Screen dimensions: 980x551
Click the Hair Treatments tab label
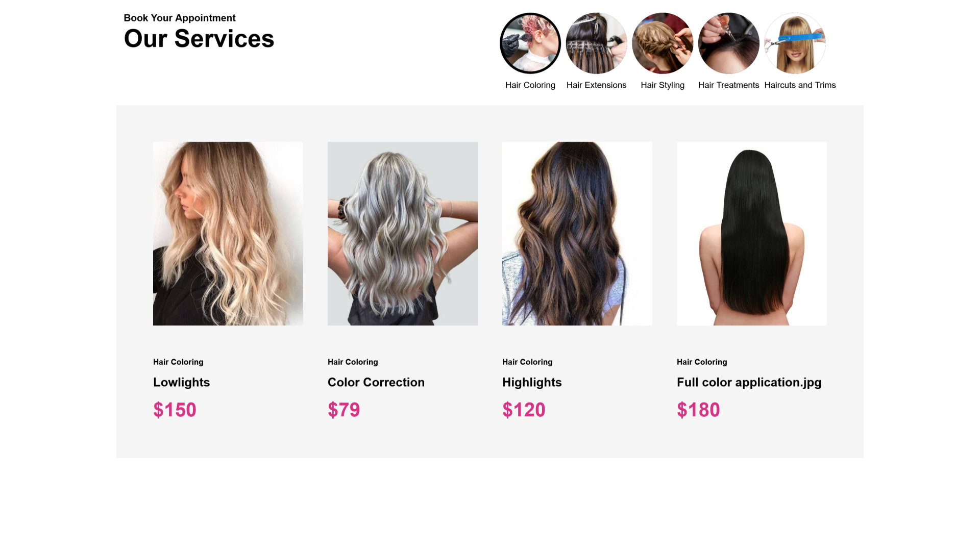tap(728, 85)
